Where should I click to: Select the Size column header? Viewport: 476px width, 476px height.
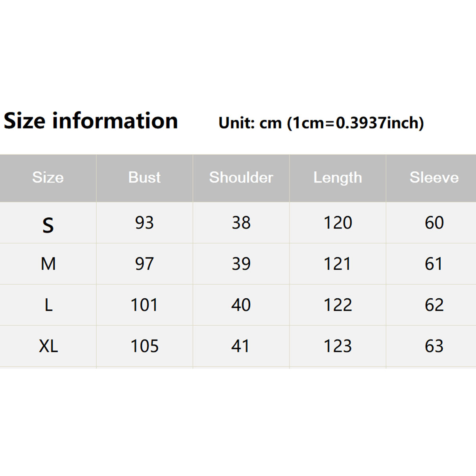tap(48, 177)
